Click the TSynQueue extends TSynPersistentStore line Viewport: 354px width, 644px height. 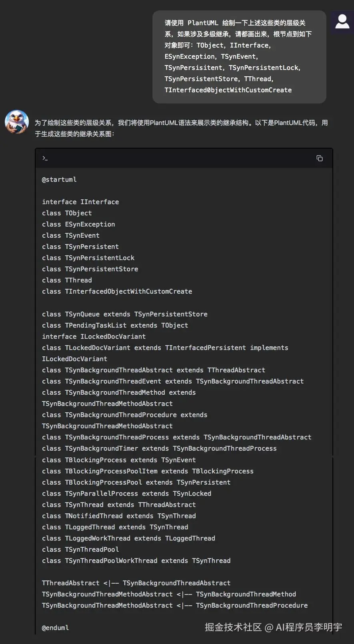coord(124,314)
